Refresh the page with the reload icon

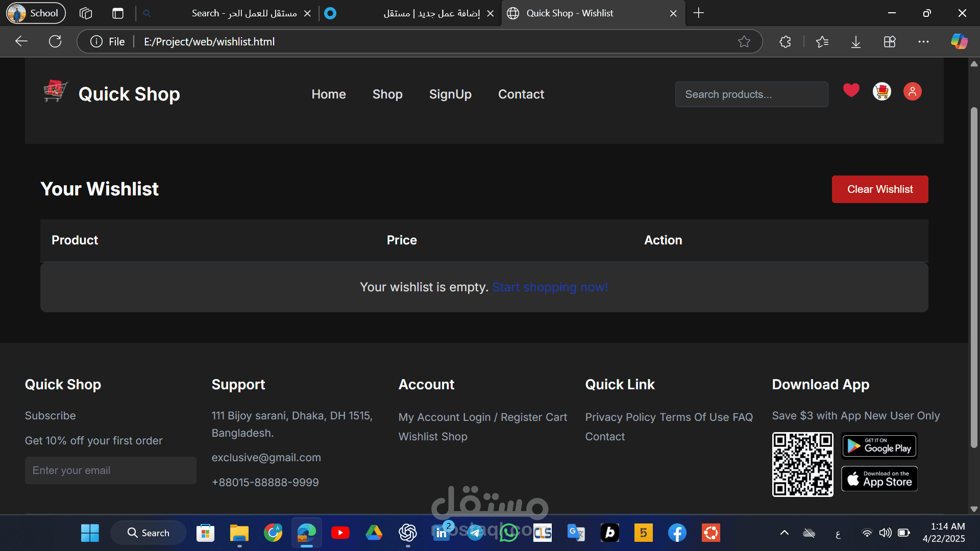55,41
